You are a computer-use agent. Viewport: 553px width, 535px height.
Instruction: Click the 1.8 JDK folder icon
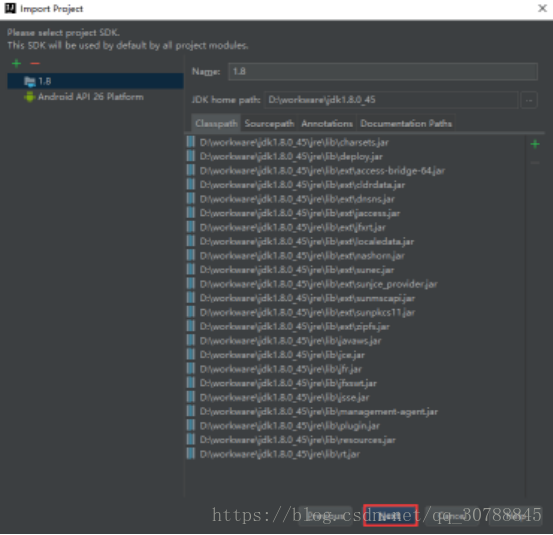click(30, 82)
